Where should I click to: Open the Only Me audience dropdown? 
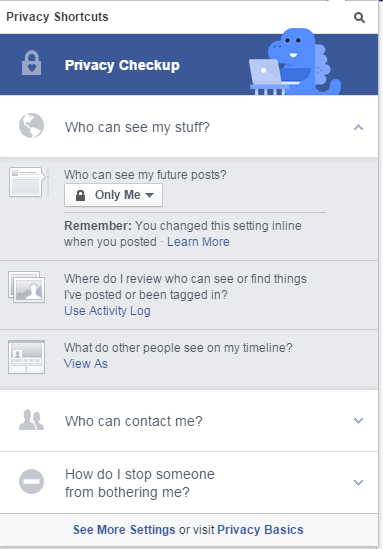[x=113, y=195]
